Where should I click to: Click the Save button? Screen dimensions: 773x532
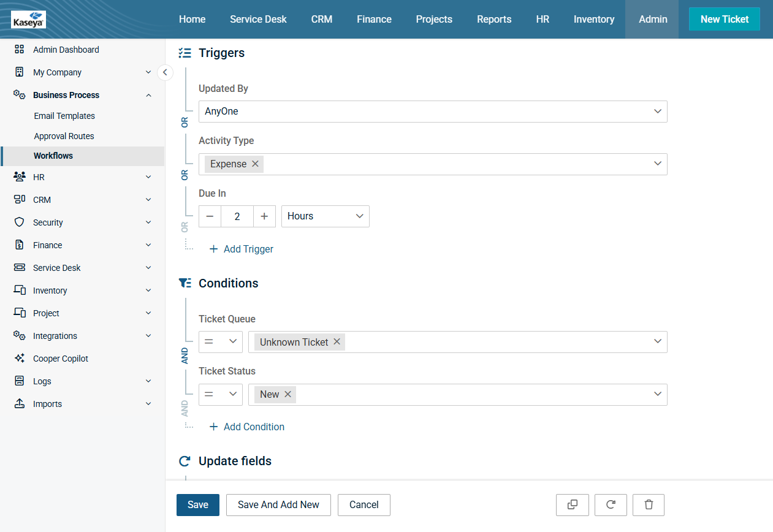[x=197, y=505]
